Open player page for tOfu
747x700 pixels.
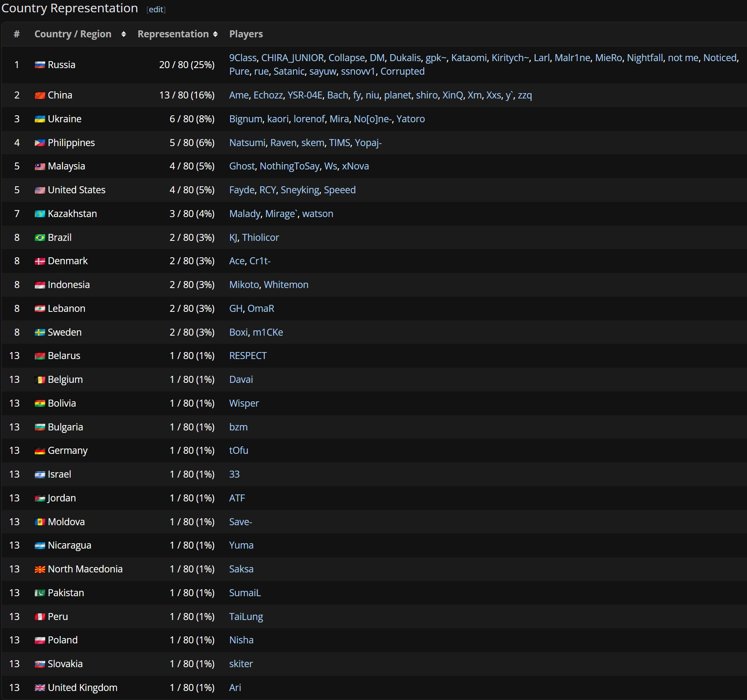point(239,451)
